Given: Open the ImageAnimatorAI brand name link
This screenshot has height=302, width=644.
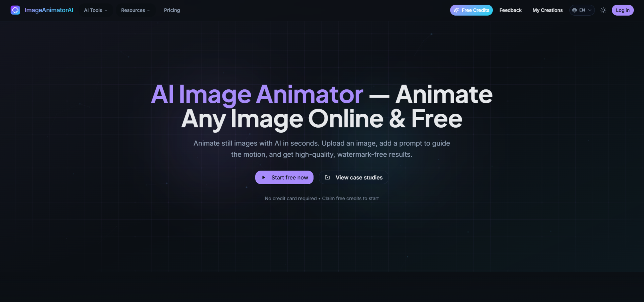Looking at the screenshot, I should [x=49, y=10].
